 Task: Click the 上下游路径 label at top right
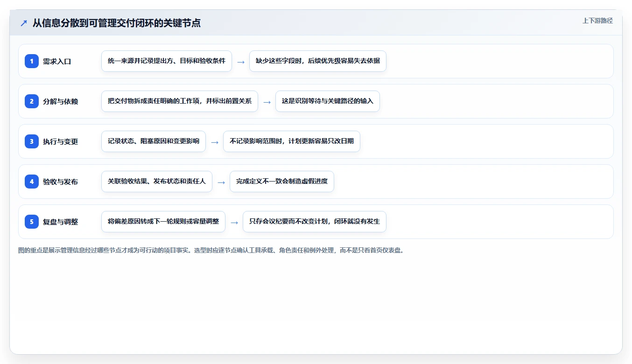pos(597,21)
